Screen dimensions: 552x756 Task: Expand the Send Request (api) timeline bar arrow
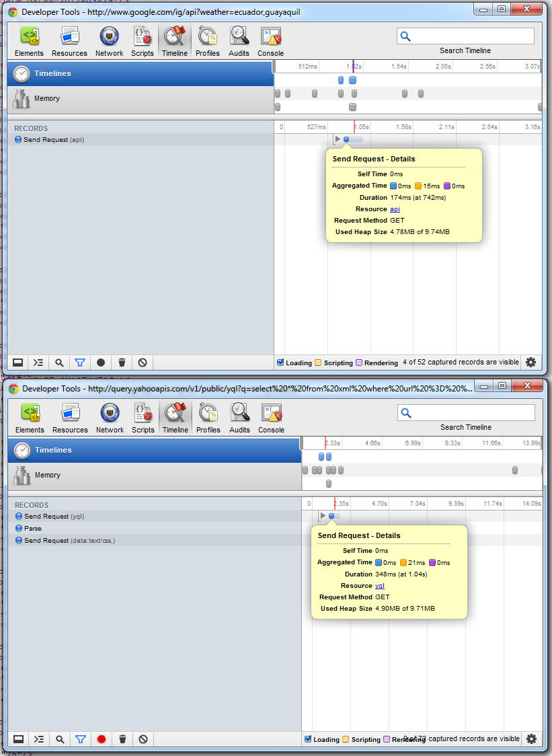click(338, 139)
